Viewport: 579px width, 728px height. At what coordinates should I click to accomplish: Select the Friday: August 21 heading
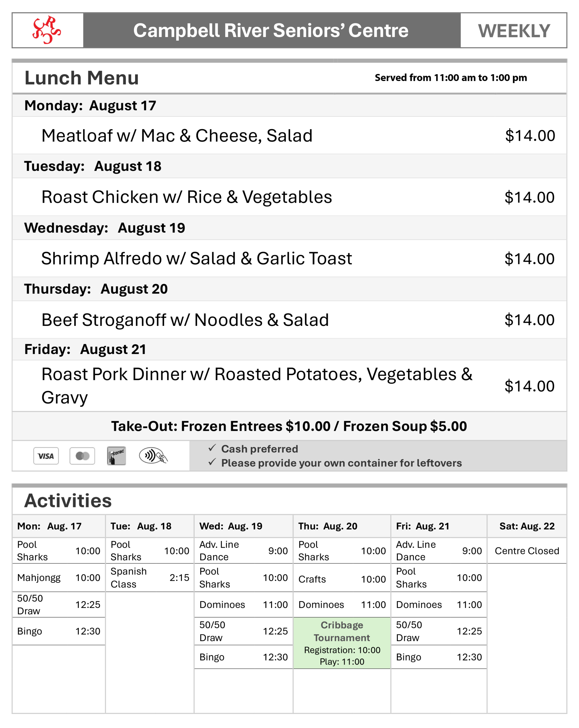tap(85, 349)
